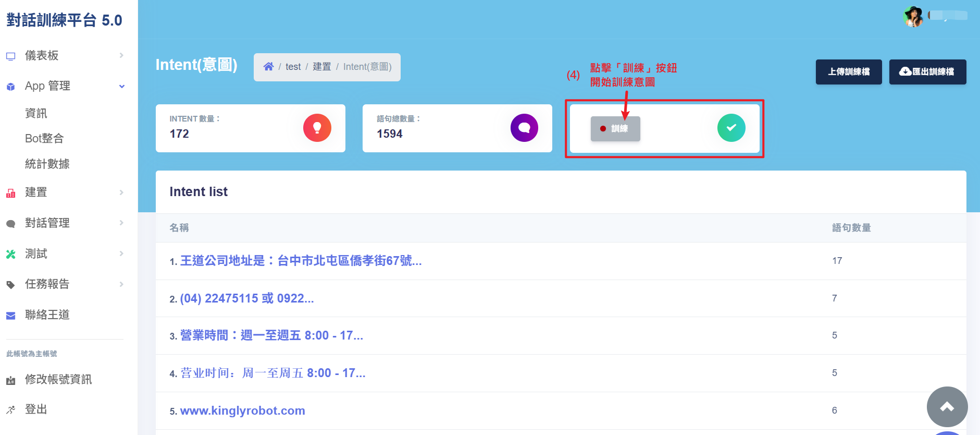This screenshot has width=980, height=435.
Task: Open the 統計數據 submenu item
Action: (x=47, y=164)
